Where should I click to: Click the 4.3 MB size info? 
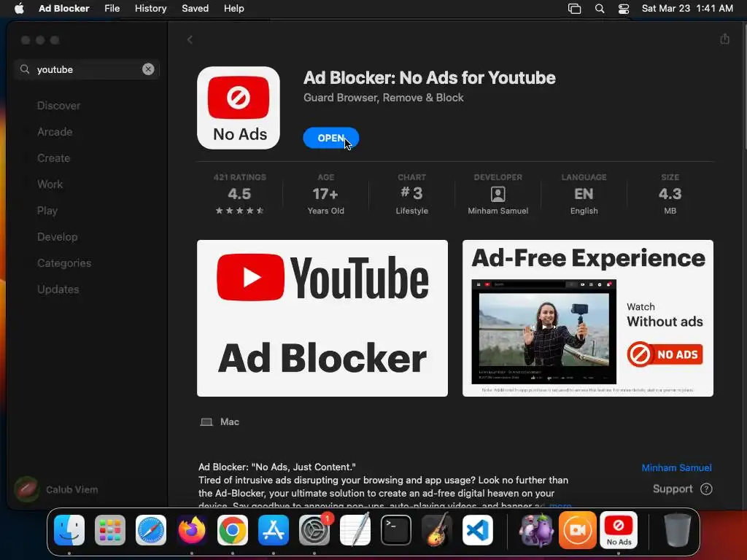(x=670, y=194)
